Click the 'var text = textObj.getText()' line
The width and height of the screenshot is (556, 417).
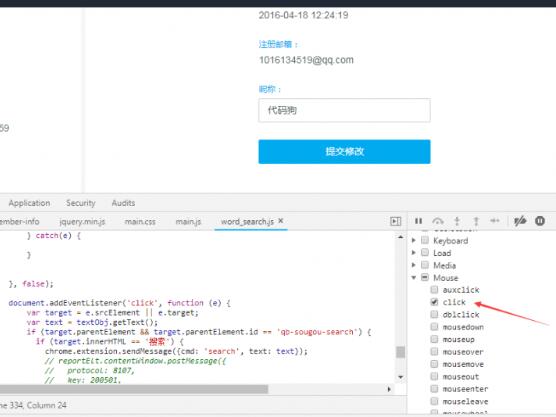(92, 322)
